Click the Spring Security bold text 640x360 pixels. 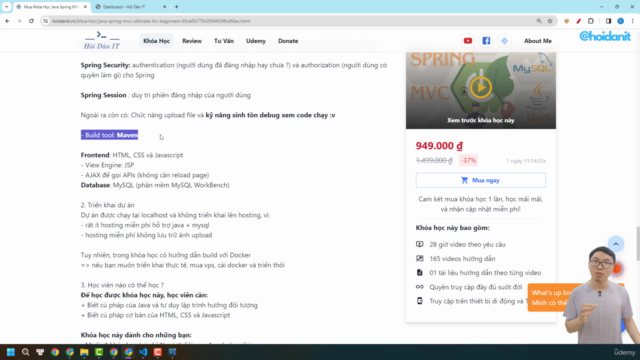(x=105, y=65)
